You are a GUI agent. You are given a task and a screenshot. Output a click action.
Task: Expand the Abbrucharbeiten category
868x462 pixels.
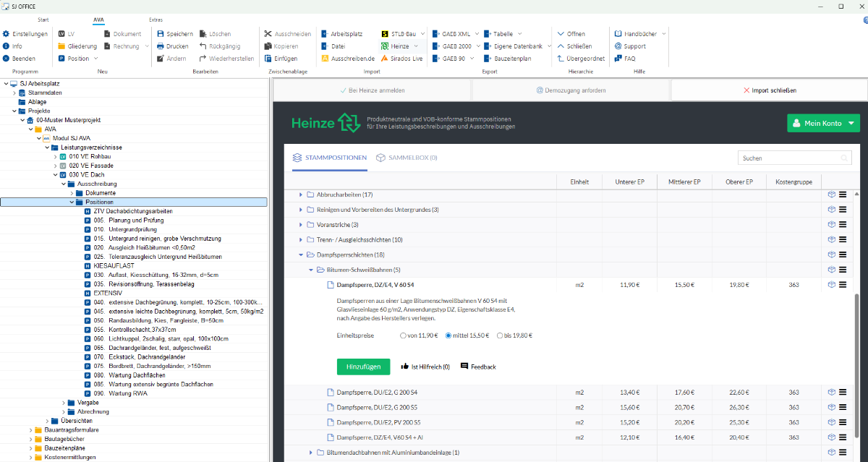pos(300,194)
